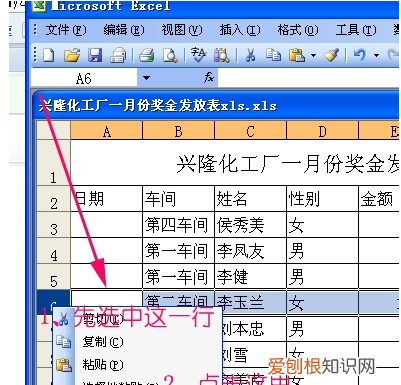Click the Save floppy disk icon
This screenshot has height=385, width=401.
tap(95, 55)
